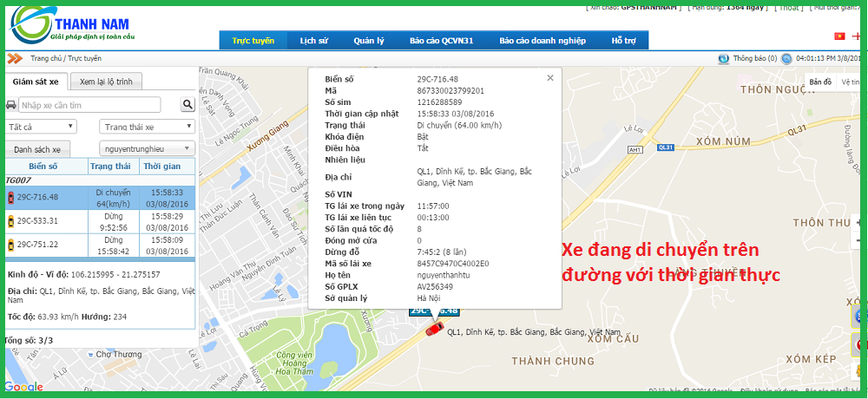Click the Thoát logout link

(x=788, y=7)
